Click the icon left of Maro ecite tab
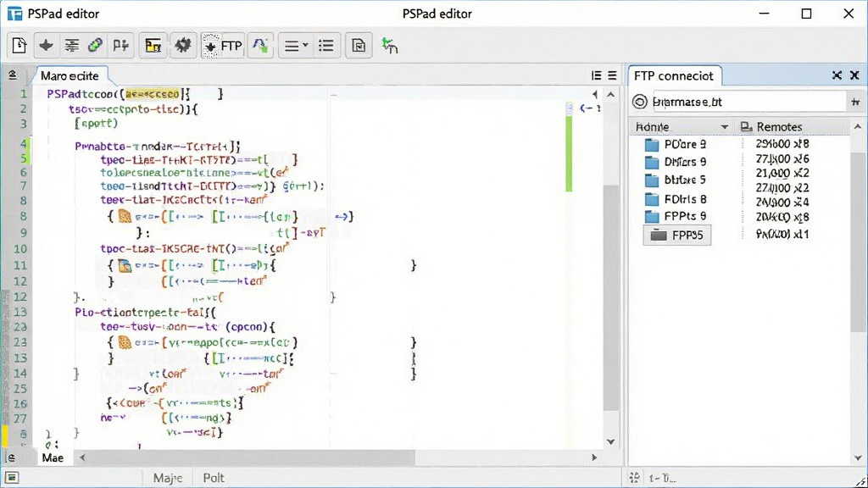This screenshot has height=488, width=868. click(12, 75)
